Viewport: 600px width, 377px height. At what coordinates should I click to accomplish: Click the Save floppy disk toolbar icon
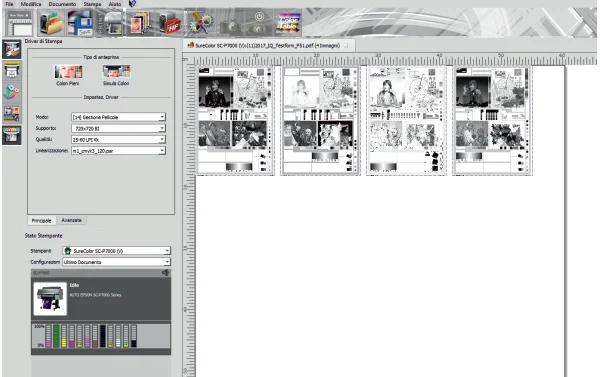[80, 23]
